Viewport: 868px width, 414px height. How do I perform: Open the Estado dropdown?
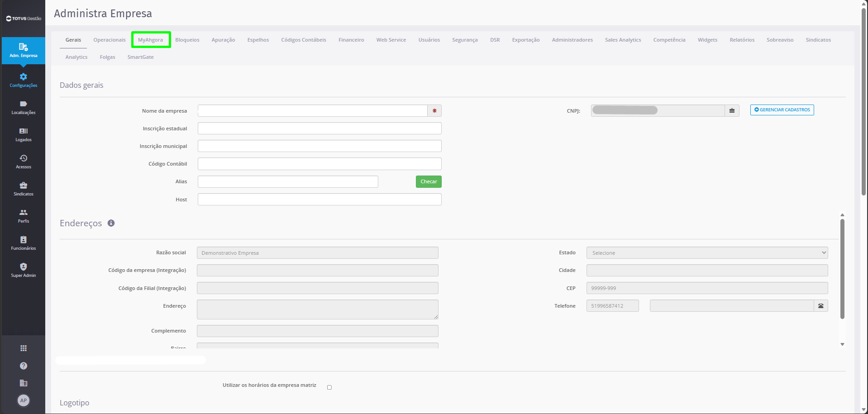(707, 253)
